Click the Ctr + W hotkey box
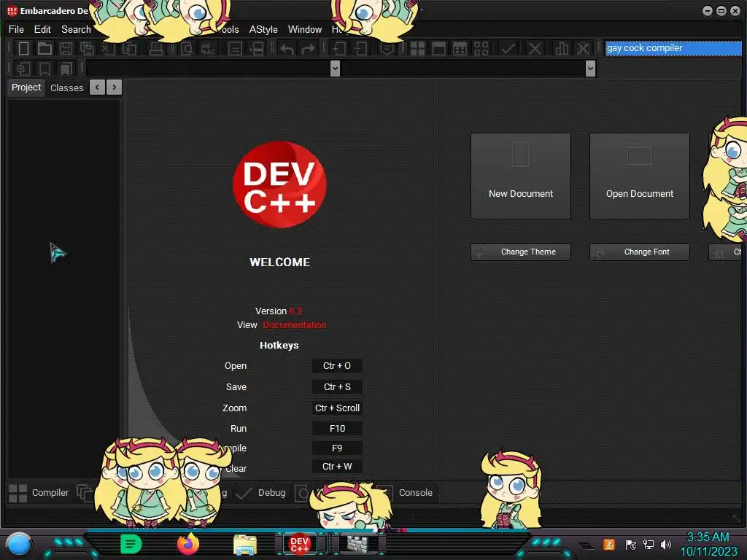This screenshot has height=560, width=747. coord(337,467)
